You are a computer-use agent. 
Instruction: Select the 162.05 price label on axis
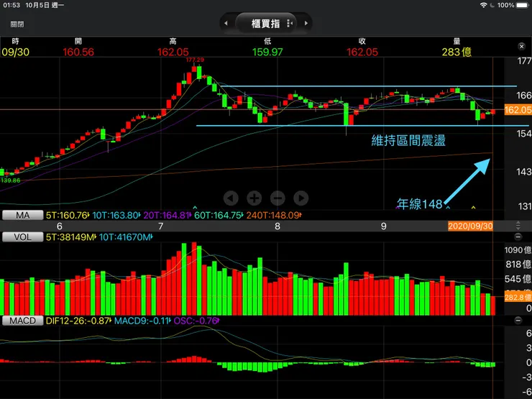[518, 110]
